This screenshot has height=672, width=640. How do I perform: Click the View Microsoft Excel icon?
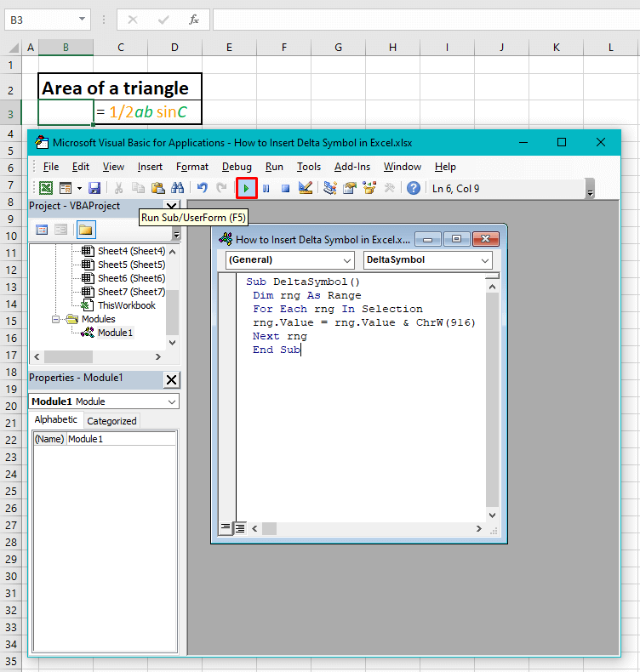coord(46,188)
